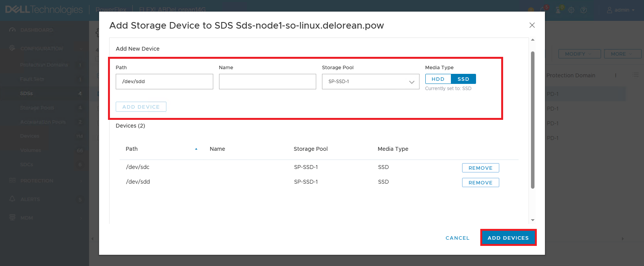The width and height of the screenshot is (644, 266).
Task: Click the Dashboard gauge icon in sidebar
Action: coord(12,30)
